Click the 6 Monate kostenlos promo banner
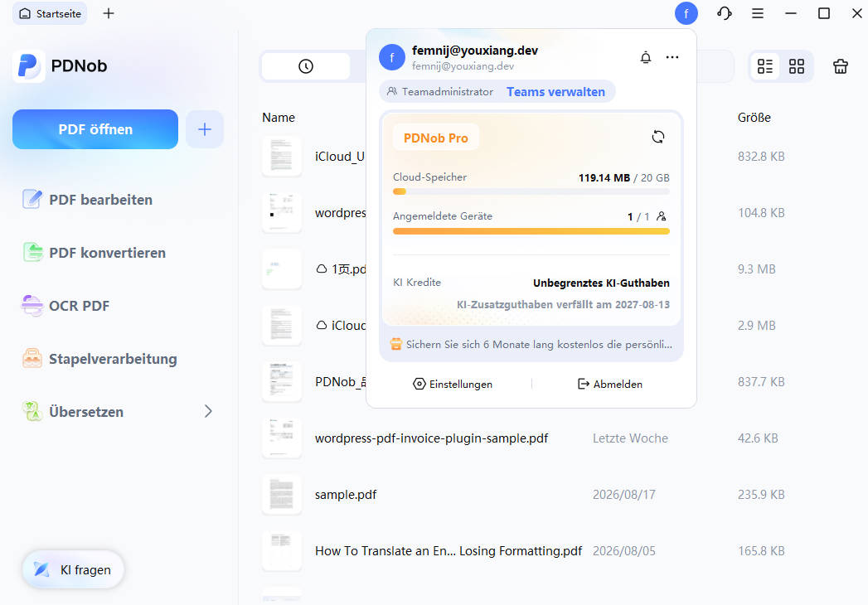This screenshot has height=605, width=868. click(531, 344)
